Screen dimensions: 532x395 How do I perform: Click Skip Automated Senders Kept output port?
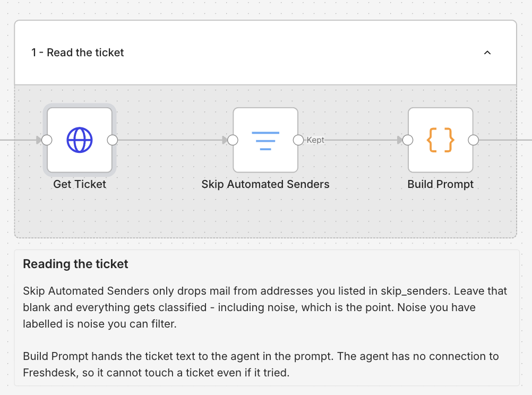click(298, 140)
